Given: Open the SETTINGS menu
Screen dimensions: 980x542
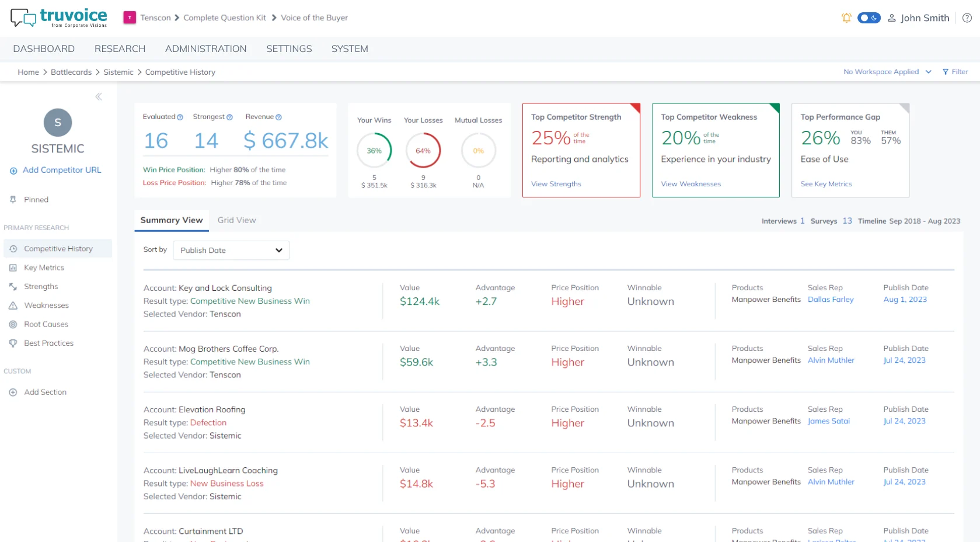Looking at the screenshot, I should pos(289,49).
